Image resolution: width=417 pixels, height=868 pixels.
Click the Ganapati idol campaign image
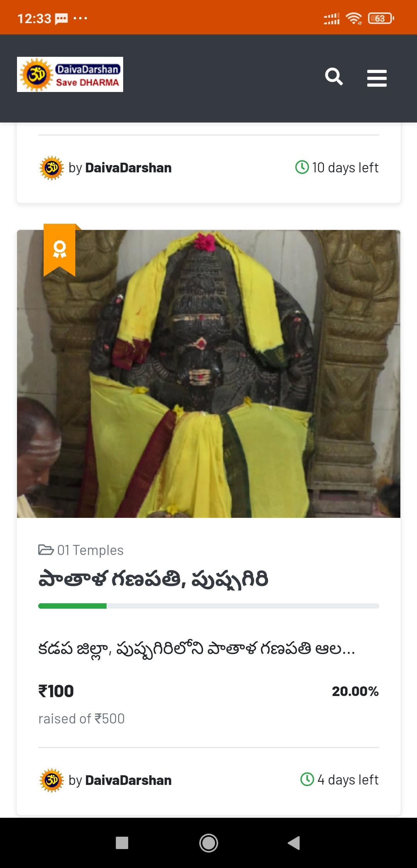(x=208, y=374)
